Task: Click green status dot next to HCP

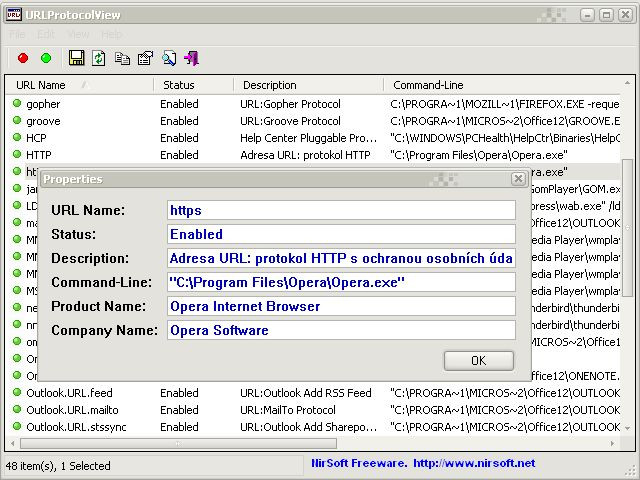Action: click(x=17, y=138)
